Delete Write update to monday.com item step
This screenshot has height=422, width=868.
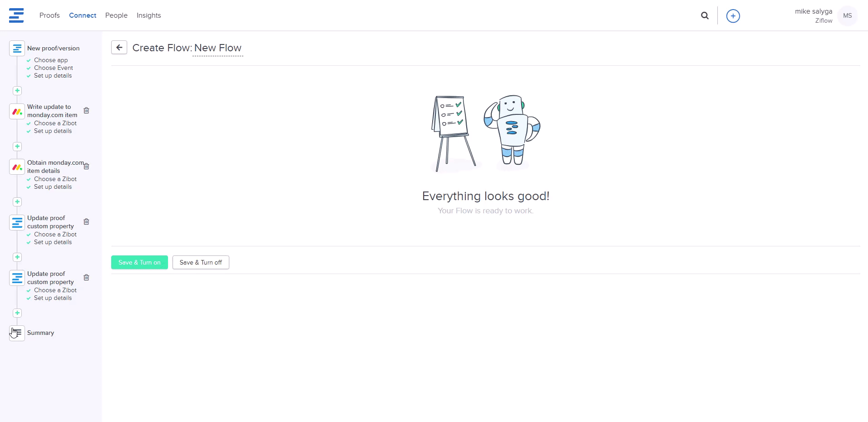(x=86, y=110)
